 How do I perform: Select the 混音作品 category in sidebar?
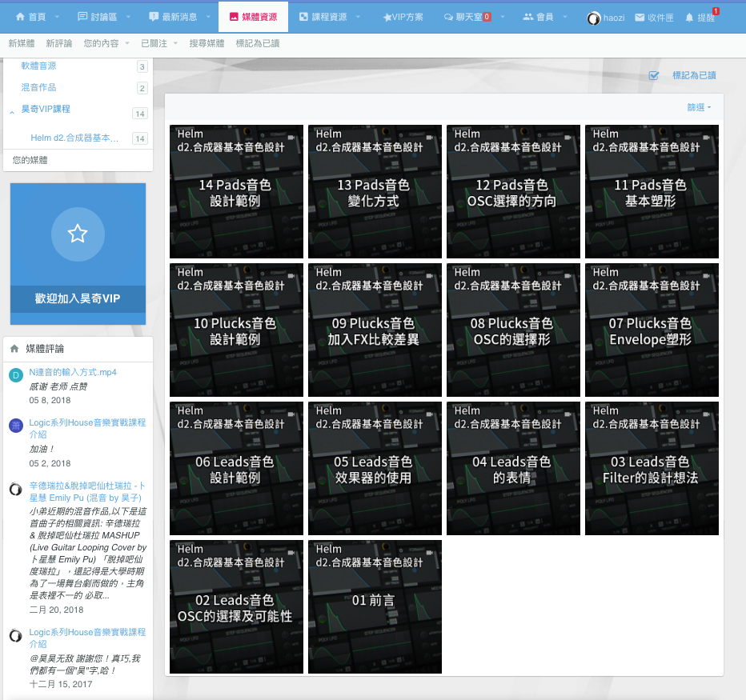click(38, 87)
